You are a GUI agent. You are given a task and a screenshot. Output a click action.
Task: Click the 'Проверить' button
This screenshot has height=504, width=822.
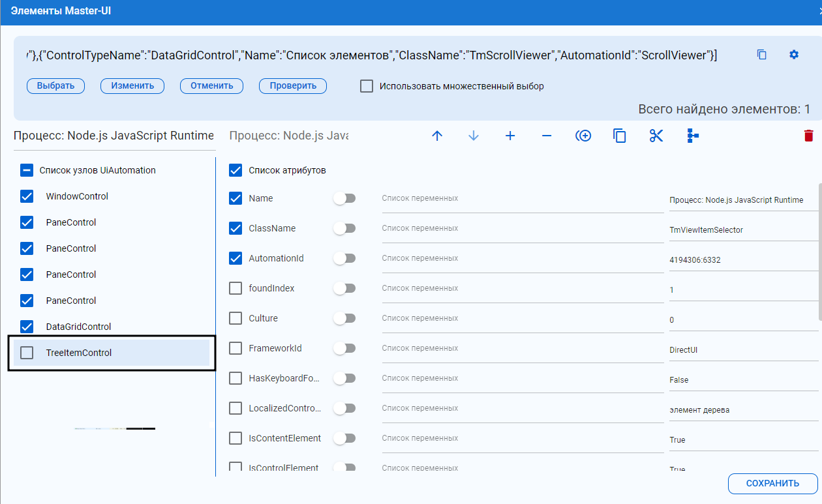(x=293, y=85)
